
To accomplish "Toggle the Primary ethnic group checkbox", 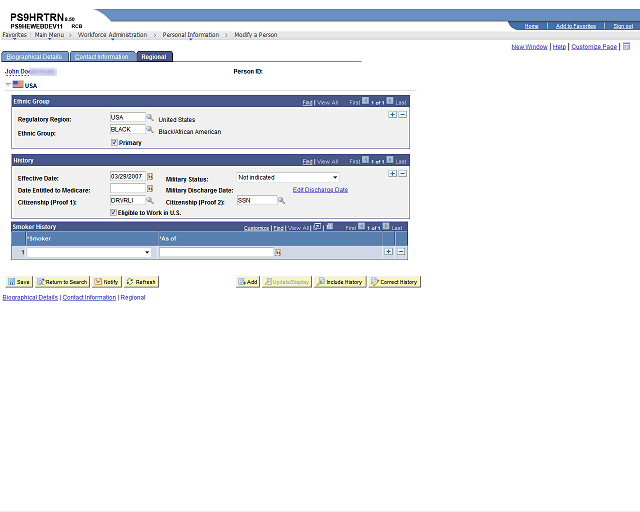I will coord(114,142).
